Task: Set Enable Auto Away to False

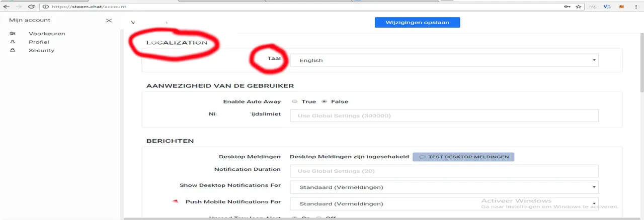Action: [324, 101]
